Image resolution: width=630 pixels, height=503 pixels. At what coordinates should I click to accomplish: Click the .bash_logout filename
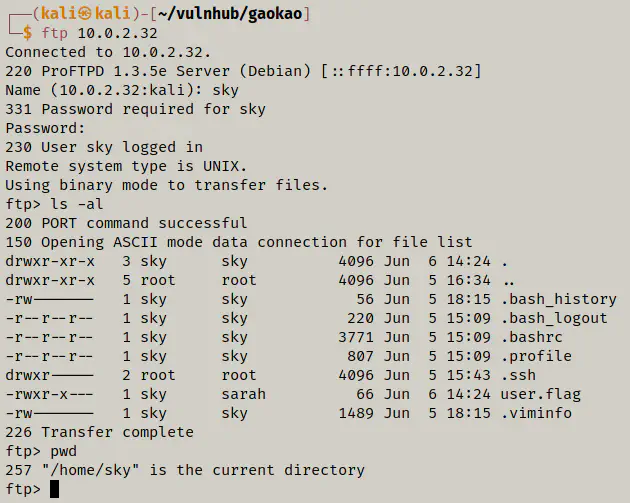click(x=554, y=318)
